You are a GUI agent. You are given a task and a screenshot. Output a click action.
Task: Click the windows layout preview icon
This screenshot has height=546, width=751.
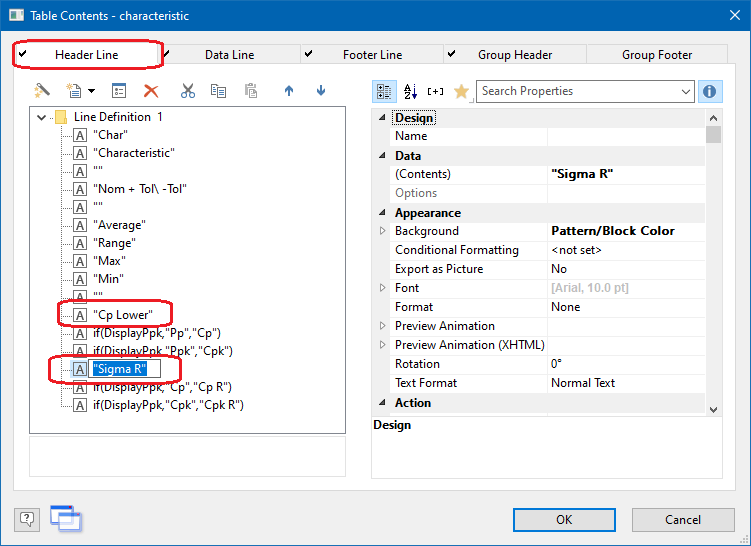(x=66, y=518)
